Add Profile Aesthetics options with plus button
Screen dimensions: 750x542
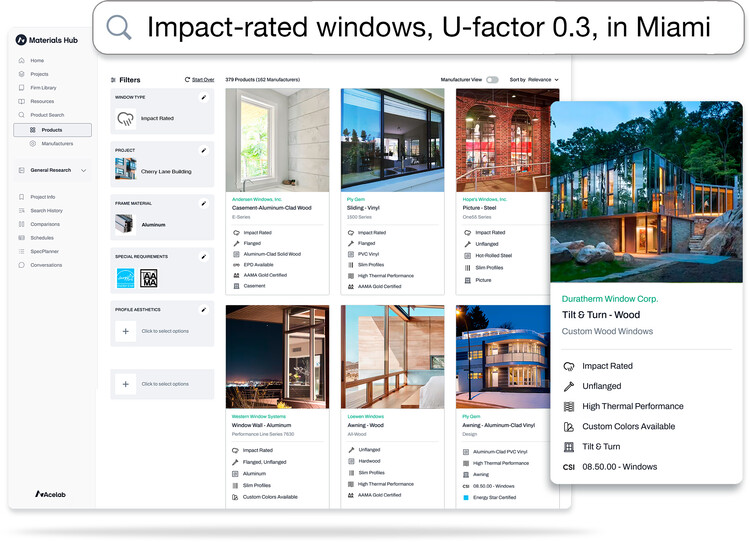(125, 332)
